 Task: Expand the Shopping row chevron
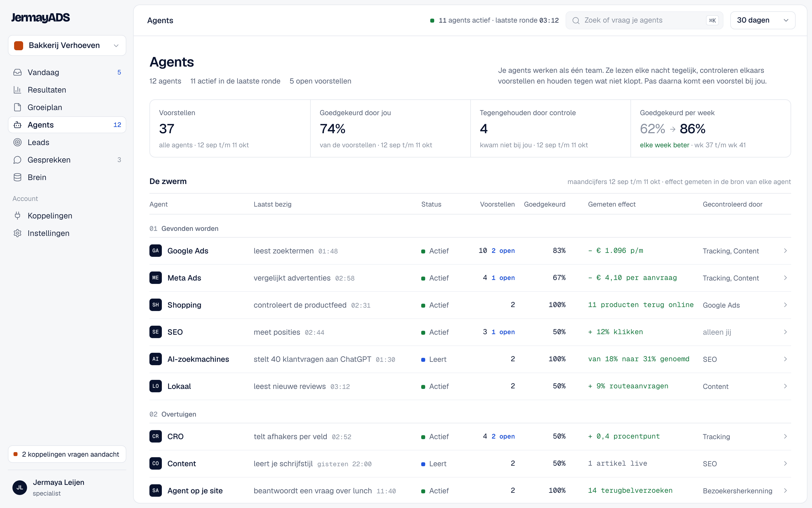(785, 305)
